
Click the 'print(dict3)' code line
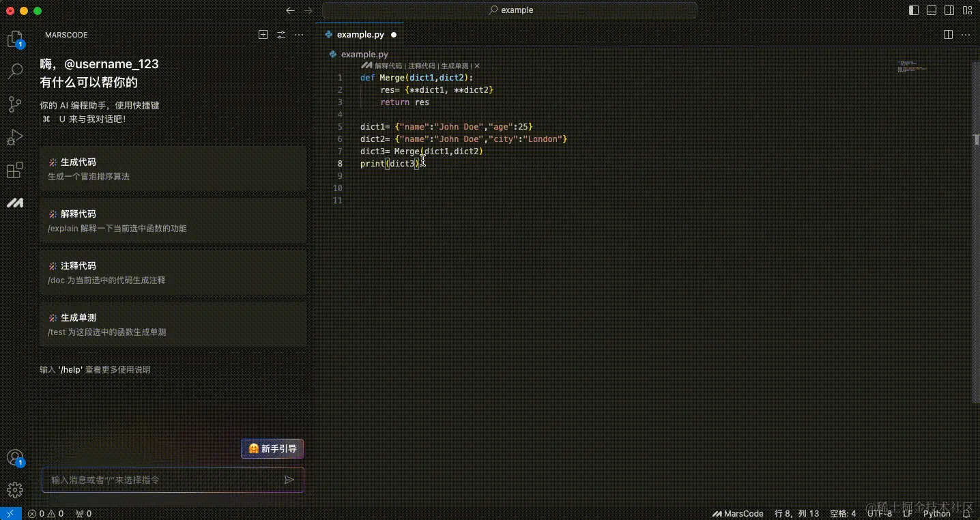[x=390, y=164]
